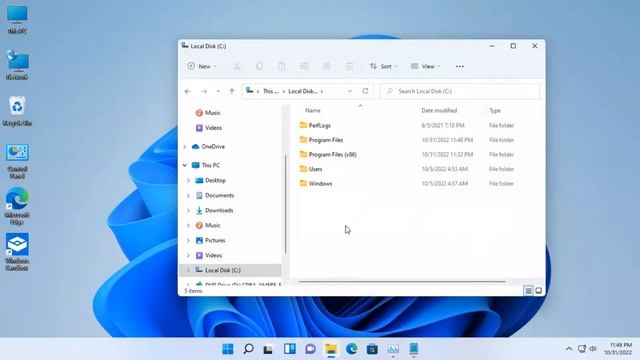Expand the Desktop tree node

[x=188, y=180]
